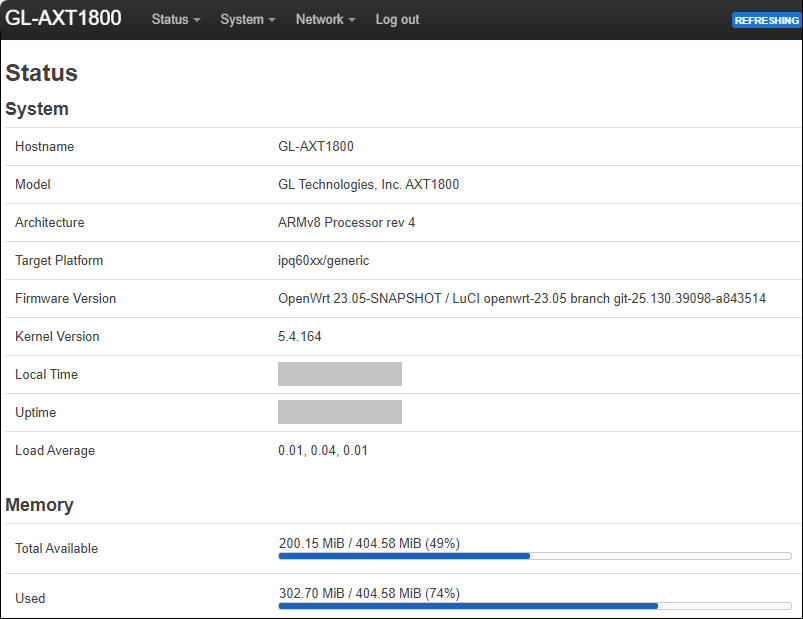Screen dimensions: 803x619
Task: Click the Memory section heading
Action: (x=39, y=505)
